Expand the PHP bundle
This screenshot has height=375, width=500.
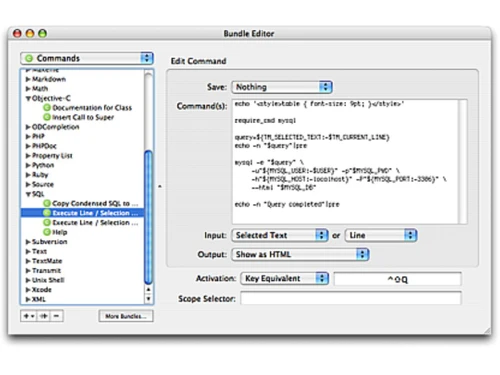pyautogui.click(x=28, y=136)
